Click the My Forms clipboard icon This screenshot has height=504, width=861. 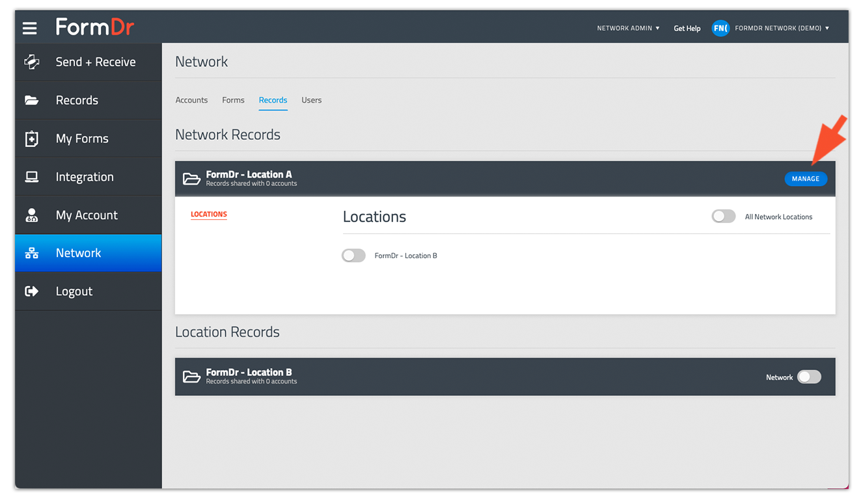coord(31,139)
